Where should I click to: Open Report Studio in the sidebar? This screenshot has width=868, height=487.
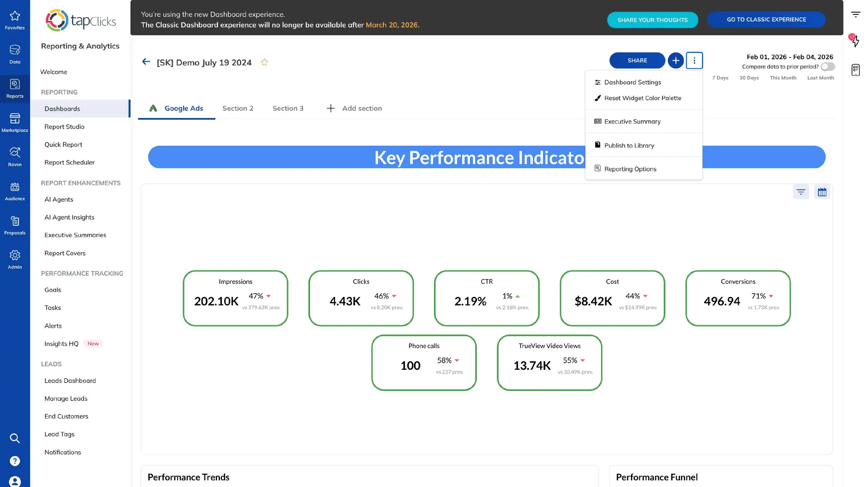(64, 127)
